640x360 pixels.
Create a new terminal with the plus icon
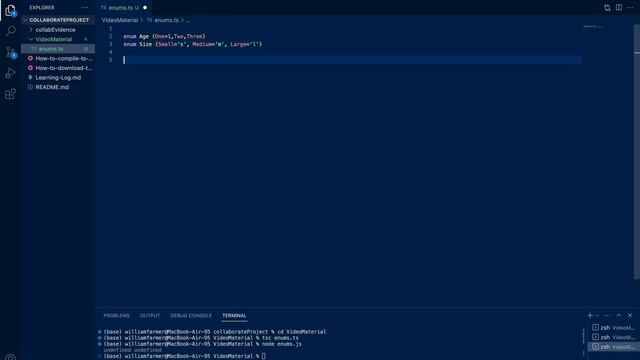(x=590, y=316)
